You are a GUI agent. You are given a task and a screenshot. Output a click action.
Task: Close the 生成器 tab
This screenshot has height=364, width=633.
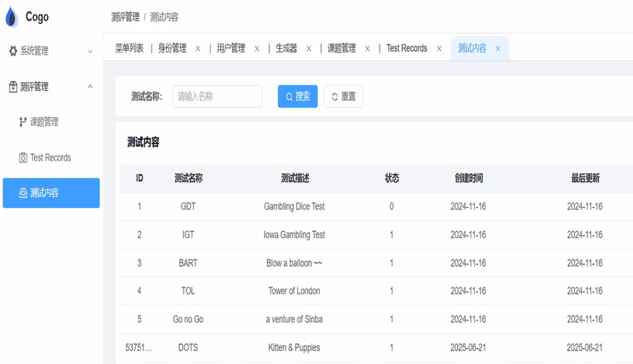tap(308, 49)
